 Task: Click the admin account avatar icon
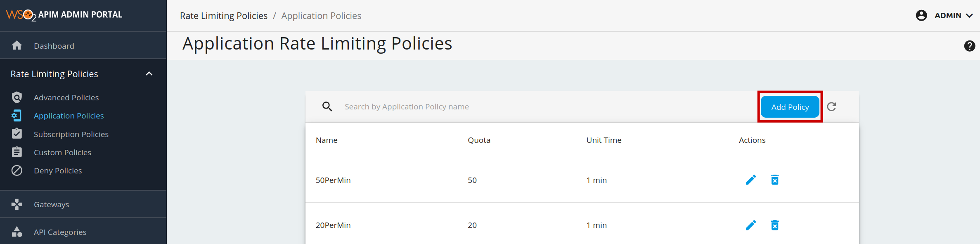(x=921, y=16)
